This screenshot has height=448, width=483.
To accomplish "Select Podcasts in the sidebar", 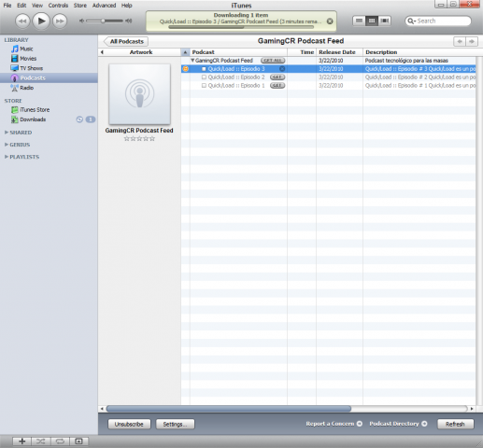I will pos(49,77).
